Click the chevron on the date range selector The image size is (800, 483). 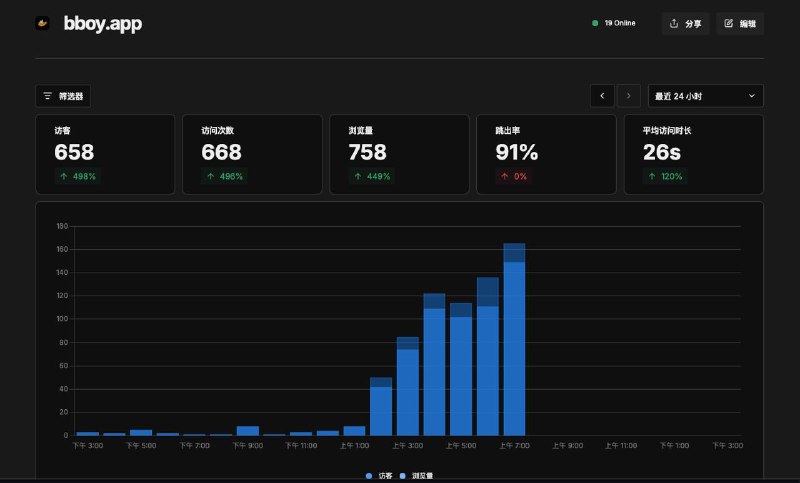[751, 96]
